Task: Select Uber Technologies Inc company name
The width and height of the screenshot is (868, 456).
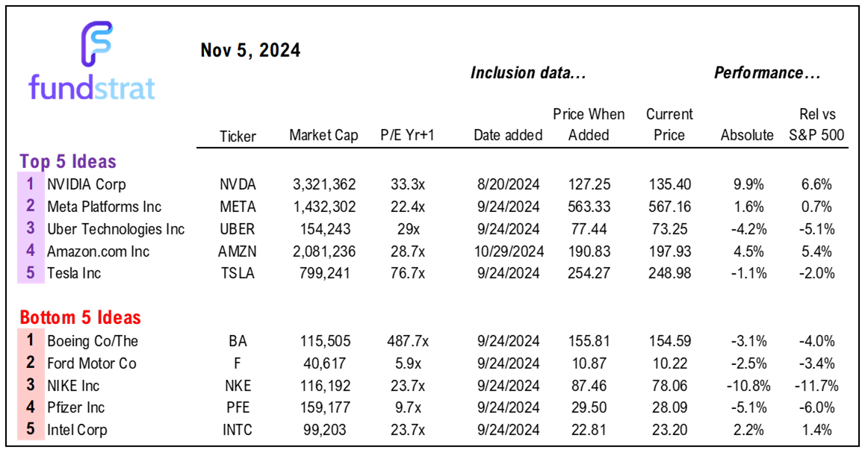Action: tap(116, 229)
